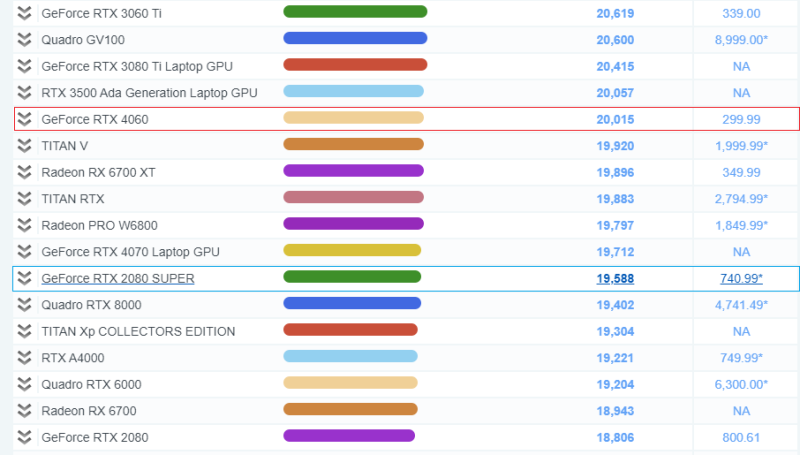Click the blue bar for Quadro GV100
Screen dimensions: 800x455
(x=355, y=38)
